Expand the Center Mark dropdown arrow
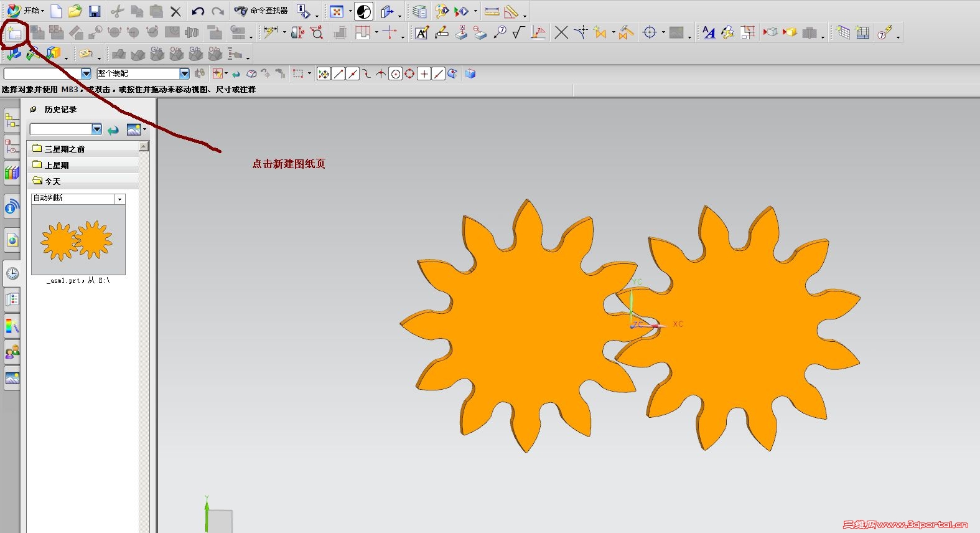This screenshot has width=980, height=533. click(x=663, y=33)
